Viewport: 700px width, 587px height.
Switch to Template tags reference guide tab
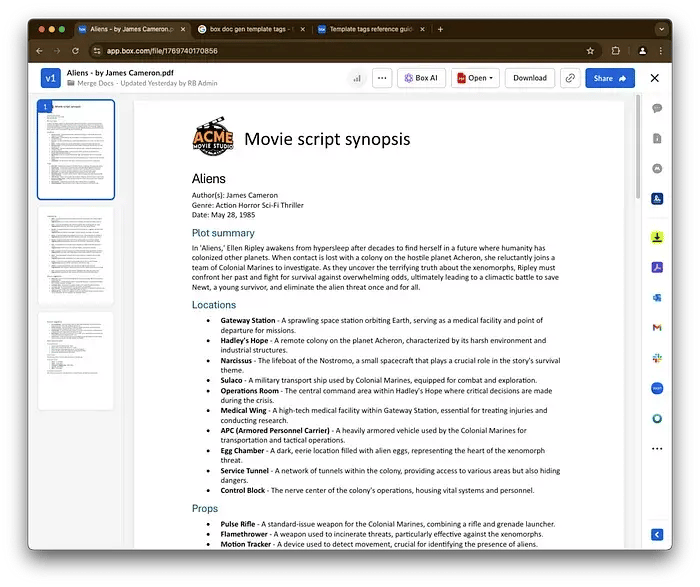371,29
